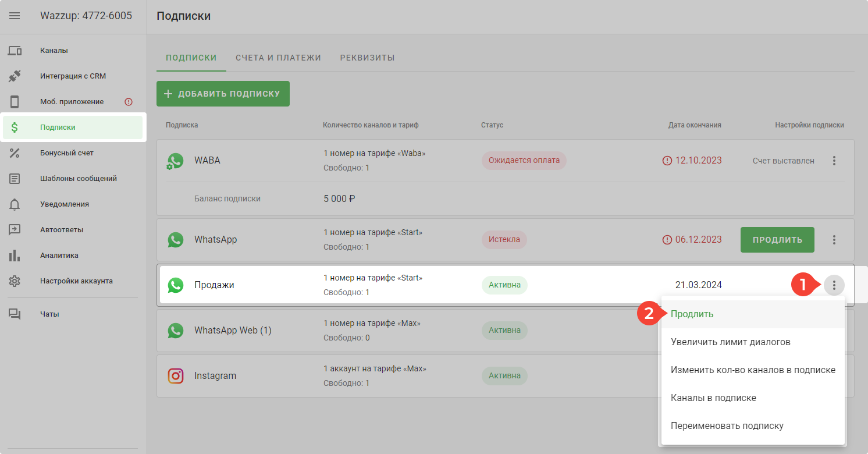Open three-dot menu for WABA subscription
Screen dimensions: 868x454
834,161
